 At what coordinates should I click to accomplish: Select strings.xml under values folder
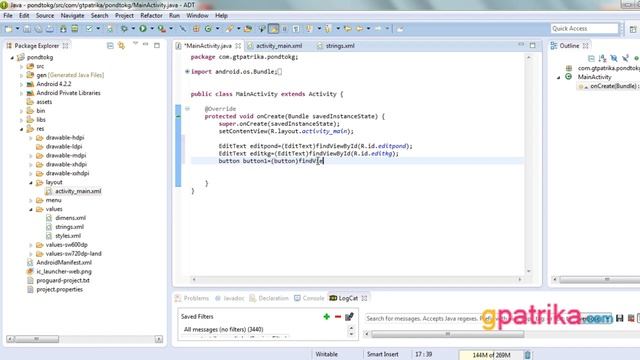click(69, 227)
